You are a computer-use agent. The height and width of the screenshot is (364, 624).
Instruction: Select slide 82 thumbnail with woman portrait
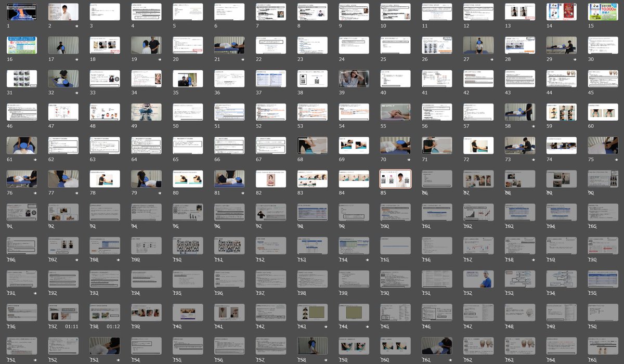point(271,178)
